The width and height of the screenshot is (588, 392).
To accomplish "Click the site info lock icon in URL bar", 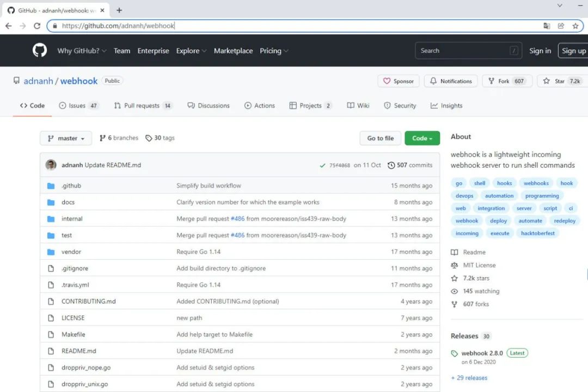I will coord(55,26).
